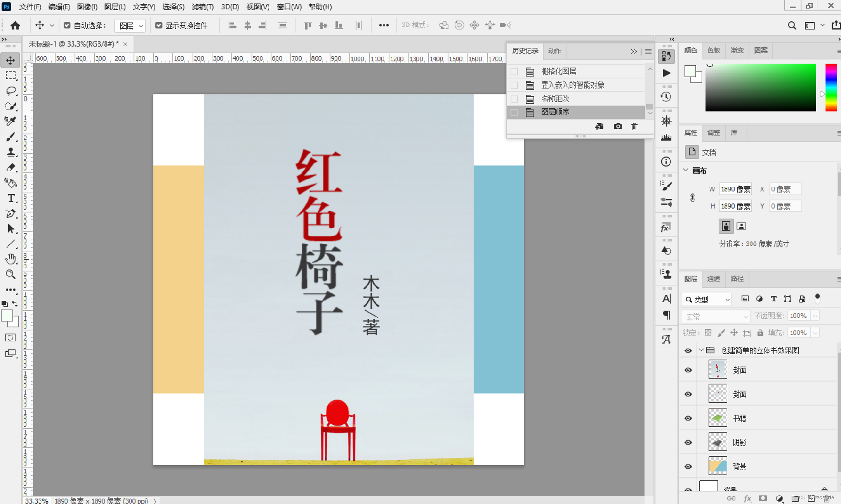Select the Path Selection tool
841x504 pixels.
pos(10,229)
